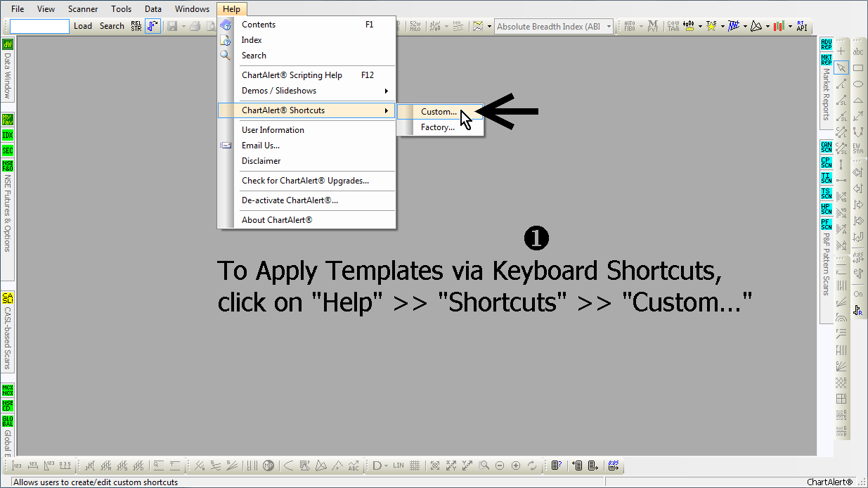Open the ADV REP report icon

827,44
